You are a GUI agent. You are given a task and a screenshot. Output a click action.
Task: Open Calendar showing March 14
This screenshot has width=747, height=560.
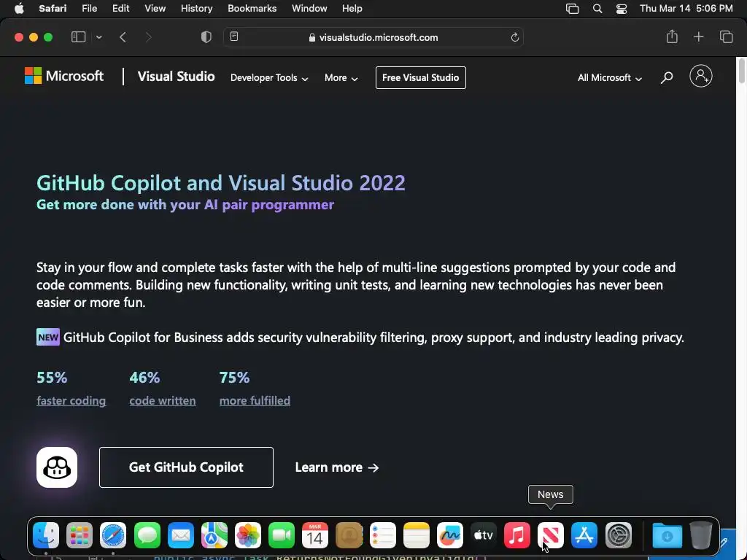315,535
